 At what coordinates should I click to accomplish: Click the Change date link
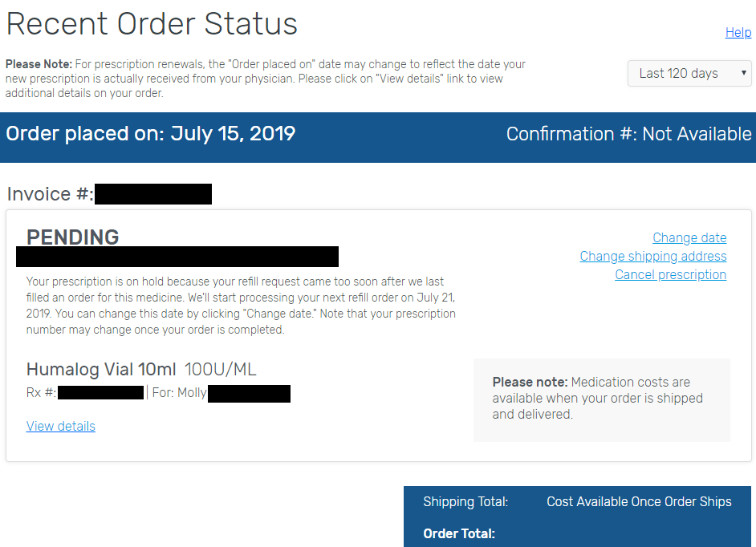(689, 237)
